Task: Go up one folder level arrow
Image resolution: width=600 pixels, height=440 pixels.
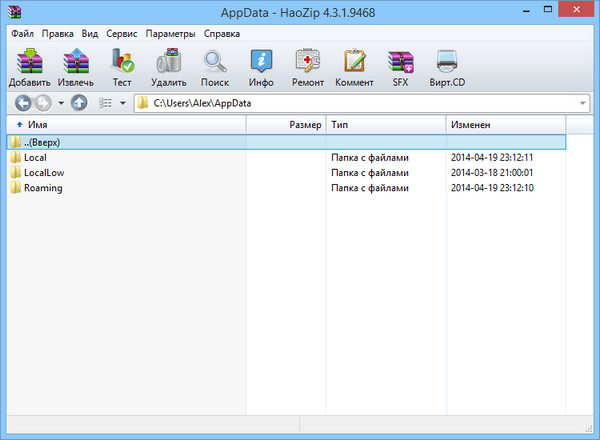Action: pos(79,103)
